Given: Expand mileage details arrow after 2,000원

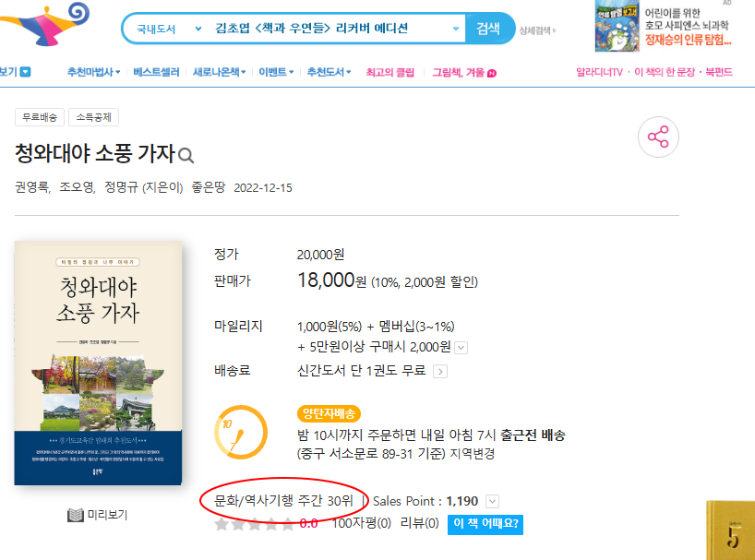Looking at the screenshot, I should (461, 348).
